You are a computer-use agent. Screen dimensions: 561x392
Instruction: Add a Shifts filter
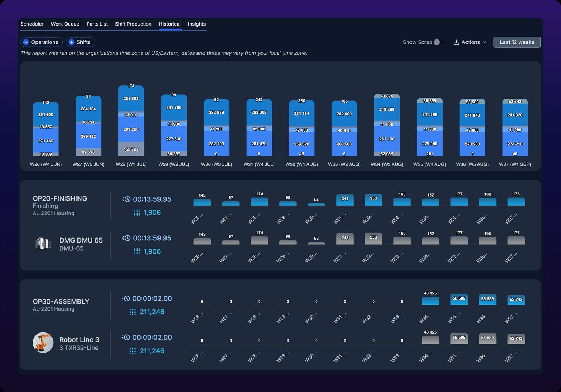click(80, 42)
